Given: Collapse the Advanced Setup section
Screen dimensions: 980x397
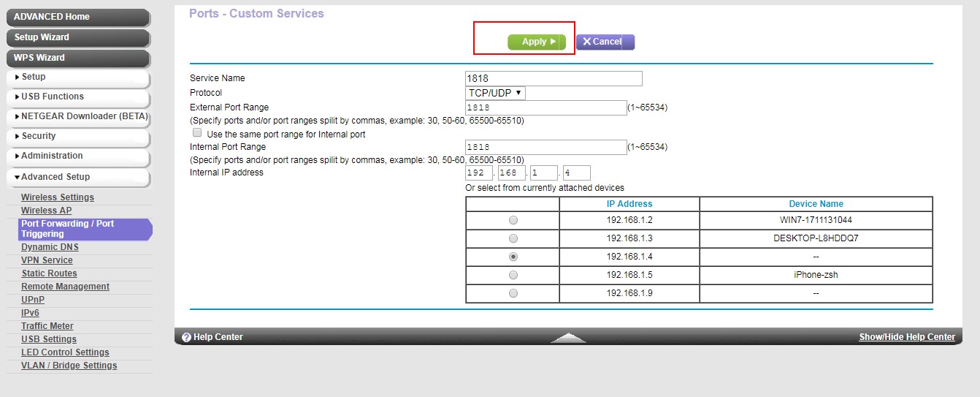Looking at the screenshot, I should [x=78, y=177].
